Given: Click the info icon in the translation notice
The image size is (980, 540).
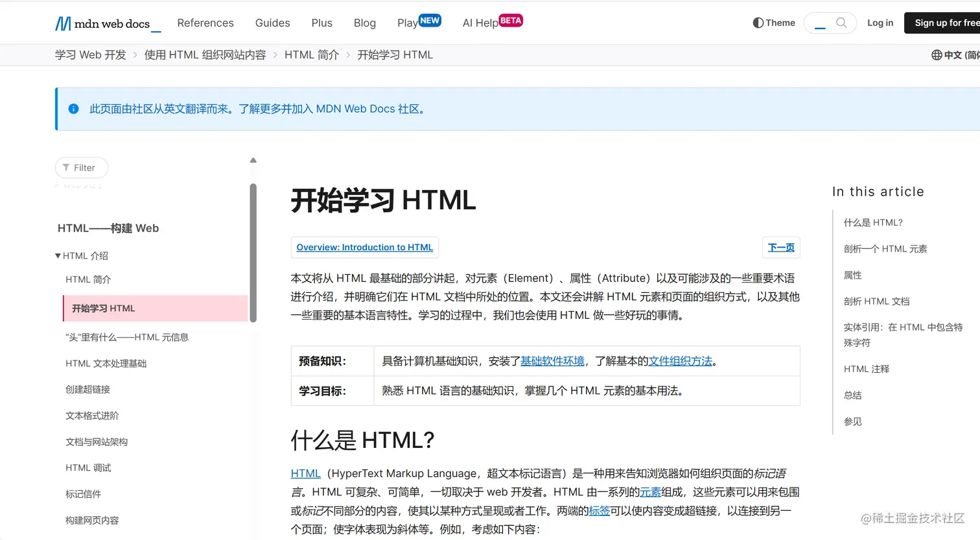Looking at the screenshot, I should [74, 109].
